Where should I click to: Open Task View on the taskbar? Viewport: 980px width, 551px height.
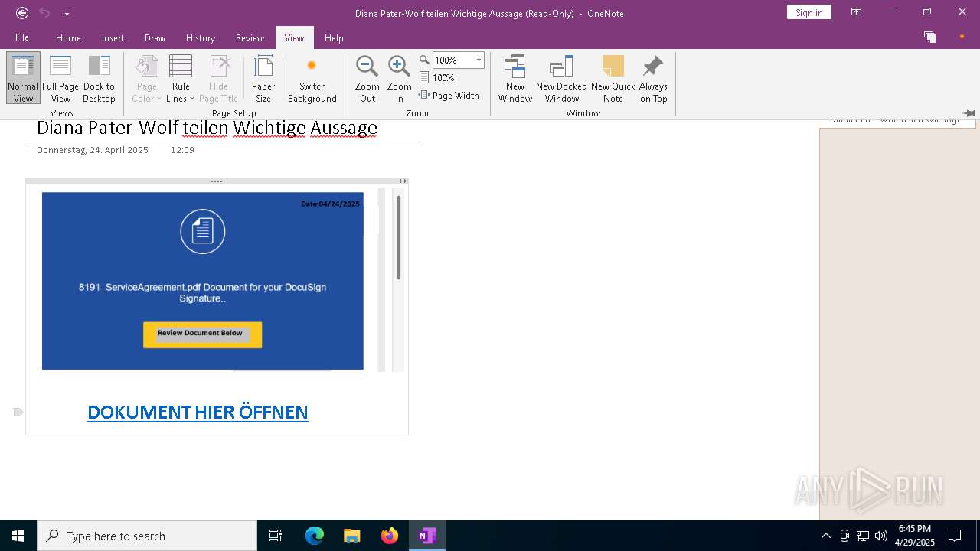pos(276,536)
